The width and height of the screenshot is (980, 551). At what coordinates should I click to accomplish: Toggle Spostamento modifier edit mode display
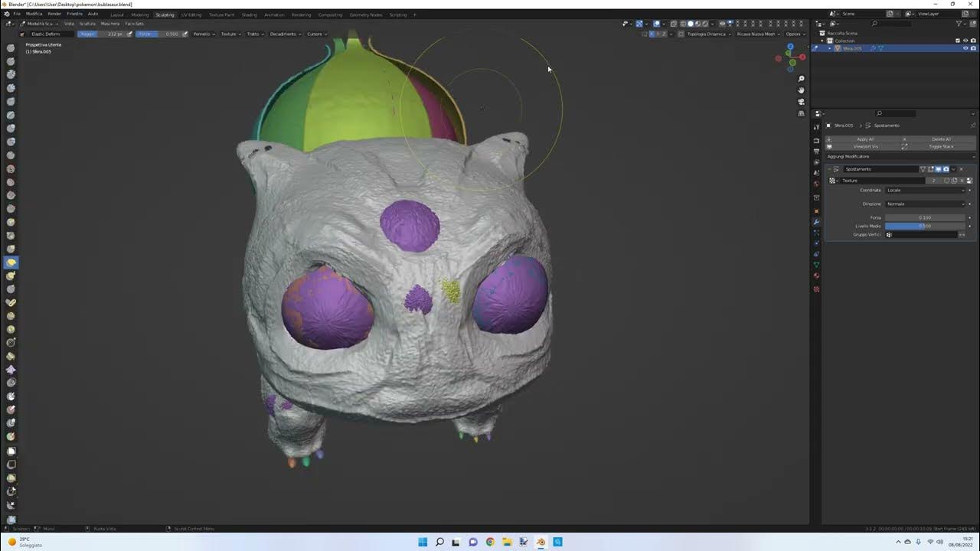click(930, 169)
